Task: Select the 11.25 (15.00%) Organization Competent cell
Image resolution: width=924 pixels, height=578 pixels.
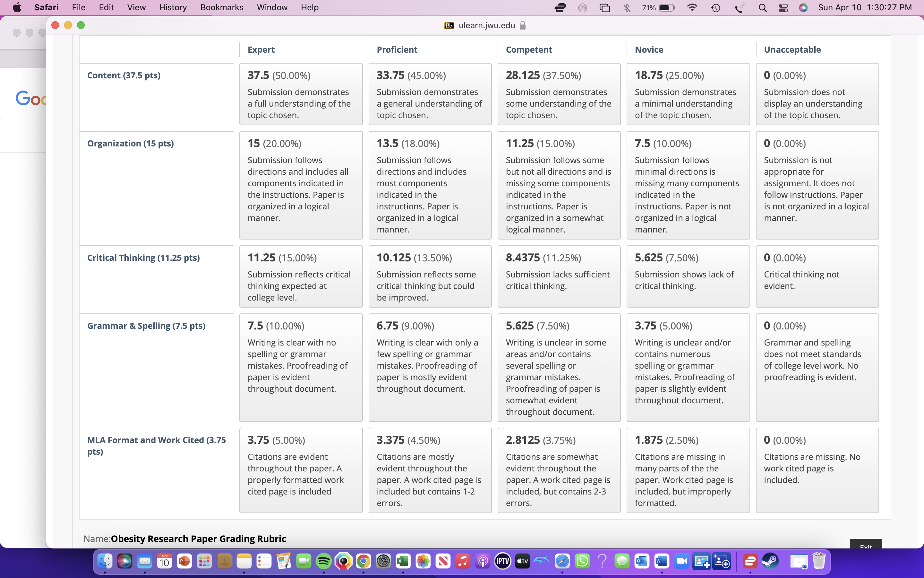Action: point(559,185)
